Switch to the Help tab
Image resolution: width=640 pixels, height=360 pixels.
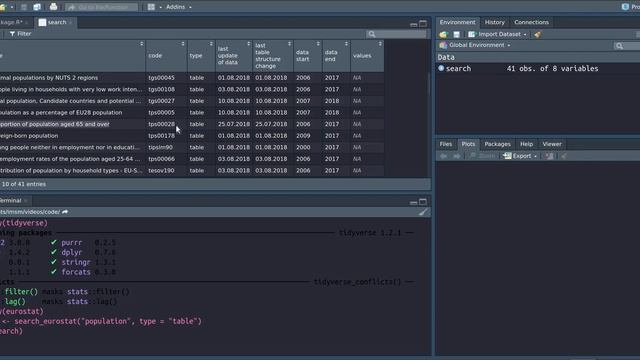point(526,144)
